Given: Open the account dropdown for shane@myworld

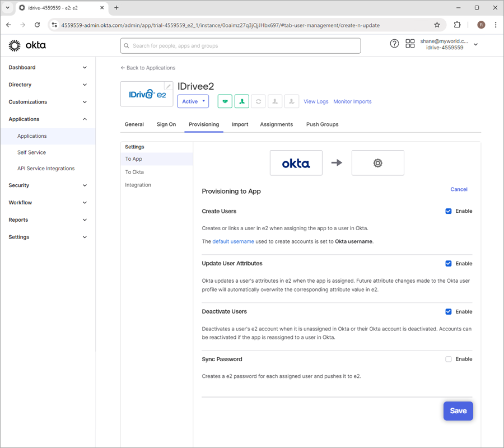Looking at the screenshot, I should [x=475, y=44].
